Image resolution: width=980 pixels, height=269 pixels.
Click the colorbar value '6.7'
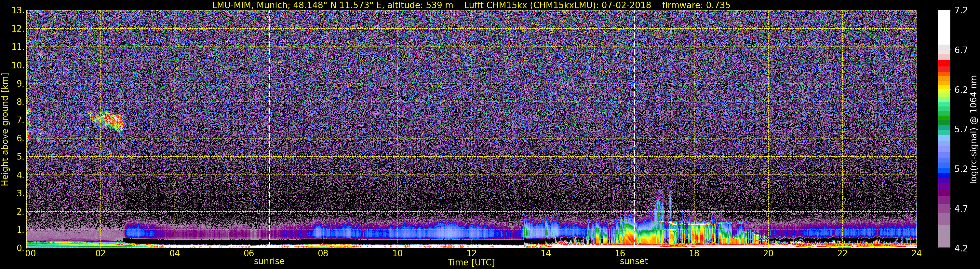[x=961, y=50]
